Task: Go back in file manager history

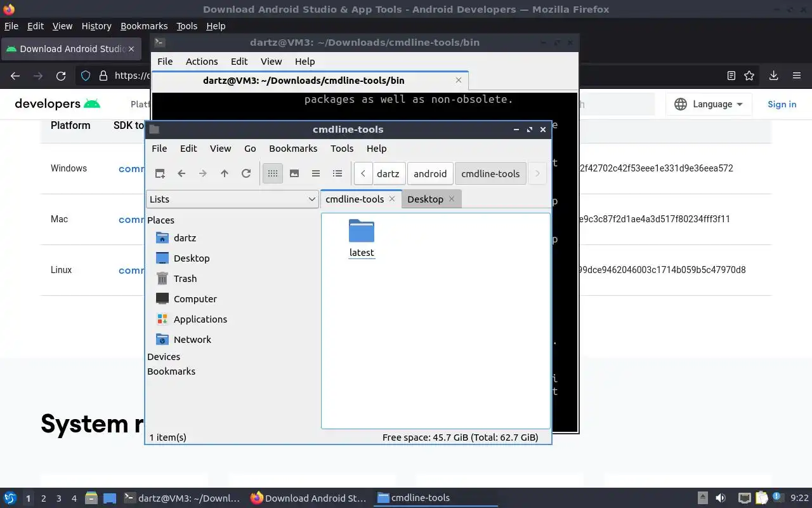Action: click(181, 173)
